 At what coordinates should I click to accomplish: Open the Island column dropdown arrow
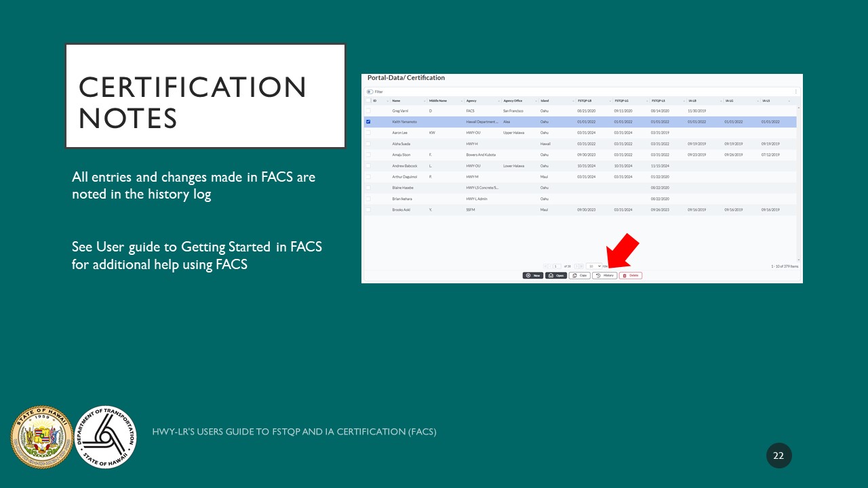point(573,101)
